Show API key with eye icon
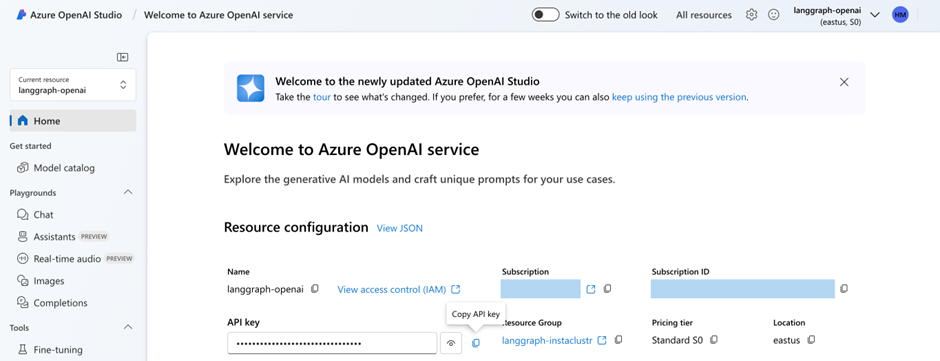 click(x=451, y=343)
